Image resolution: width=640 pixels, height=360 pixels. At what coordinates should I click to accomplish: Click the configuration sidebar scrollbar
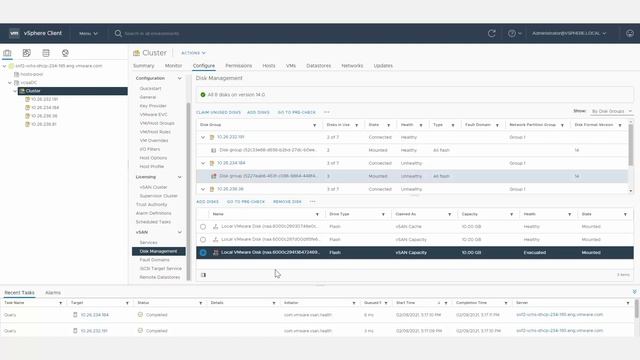[189, 192]
